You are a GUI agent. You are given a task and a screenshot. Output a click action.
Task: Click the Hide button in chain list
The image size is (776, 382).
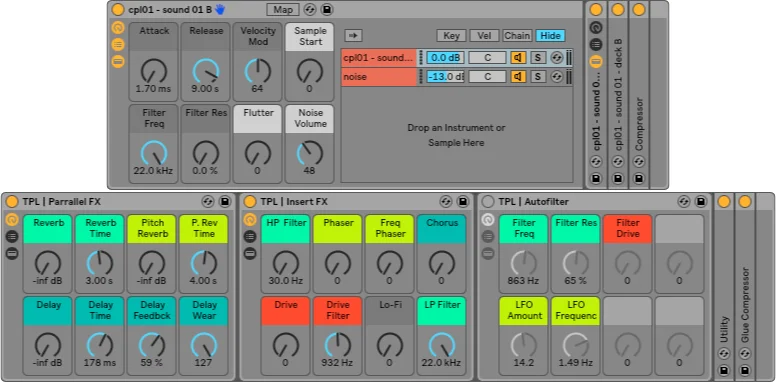click(550, 36)
